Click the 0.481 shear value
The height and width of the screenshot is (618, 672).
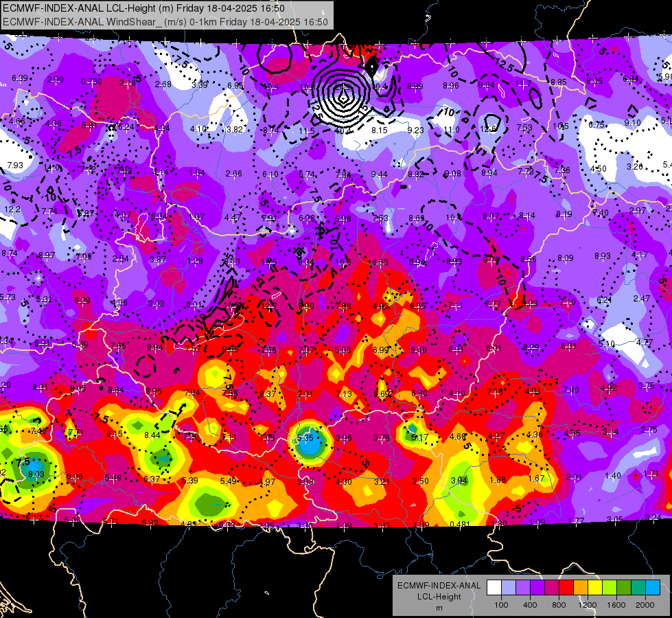click(x=460, y=524)
